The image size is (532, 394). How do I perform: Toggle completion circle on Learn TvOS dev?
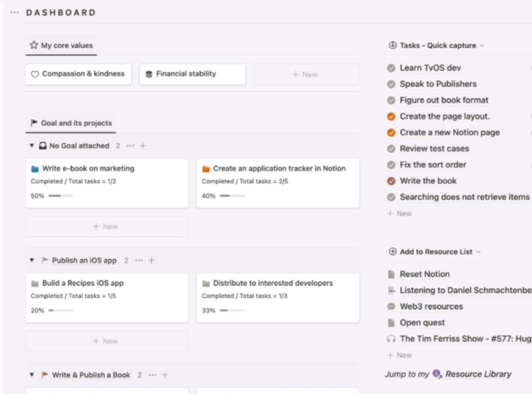point(391,67)
